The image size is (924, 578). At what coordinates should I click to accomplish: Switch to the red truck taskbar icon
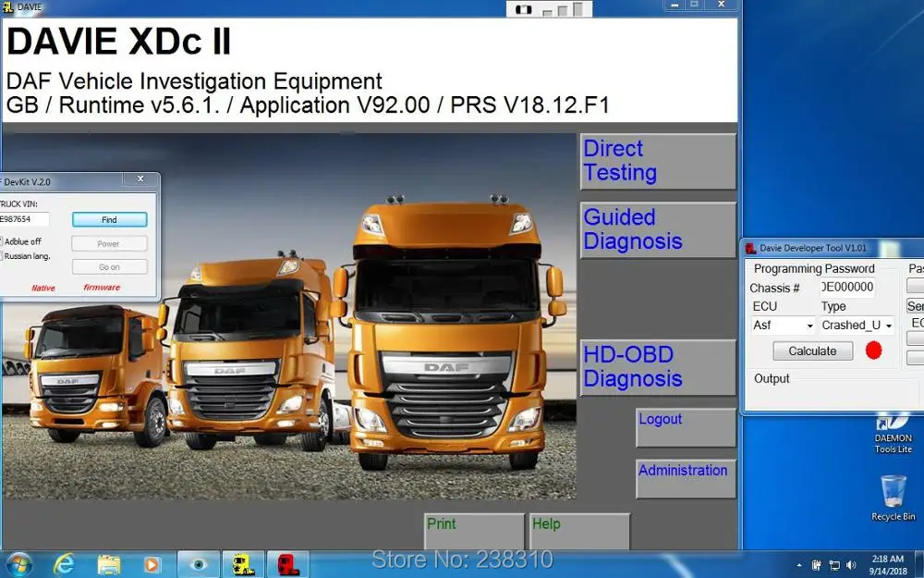tap(288, 565)
